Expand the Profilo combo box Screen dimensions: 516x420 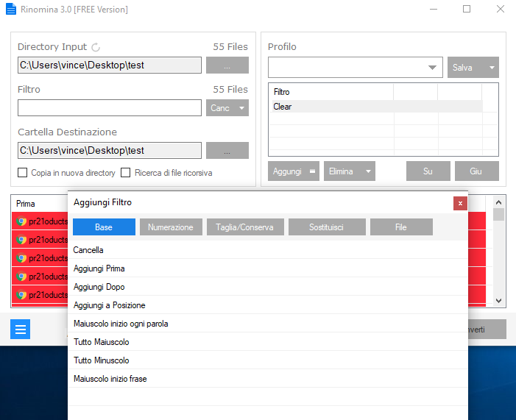[432, 68]
